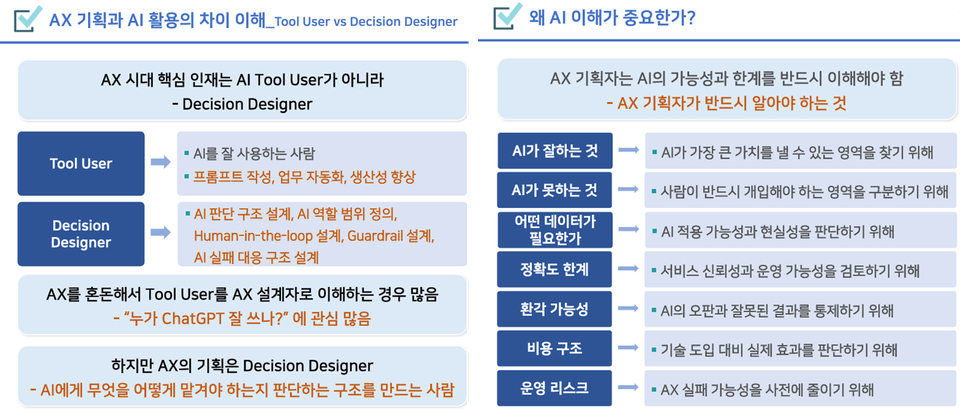Select the Tool User blue box

[x=81, y=164]
